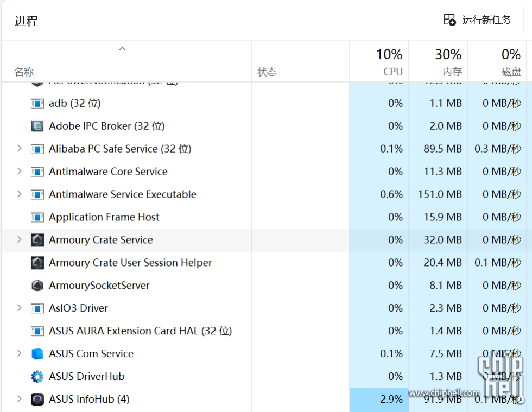Click the sort arrow above 名称 column
Viewport: 532px width, 412px height.
pyautogui.click(x=122, y=49)
